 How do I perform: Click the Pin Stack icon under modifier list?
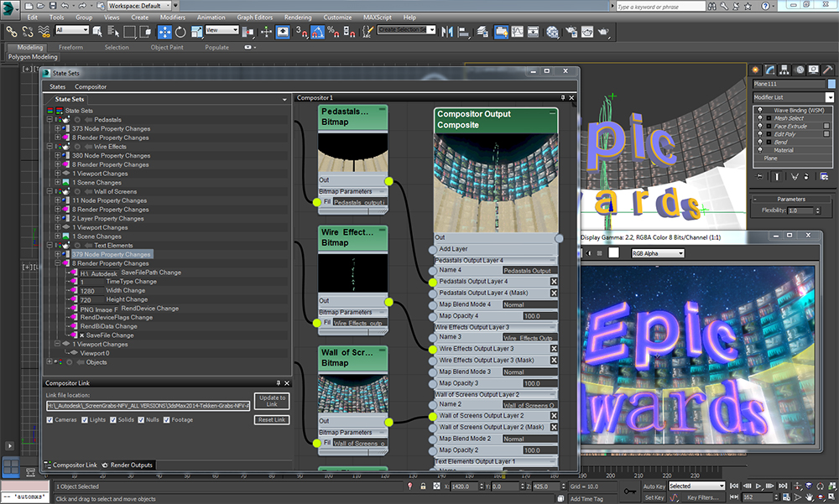tap(759, 176)
